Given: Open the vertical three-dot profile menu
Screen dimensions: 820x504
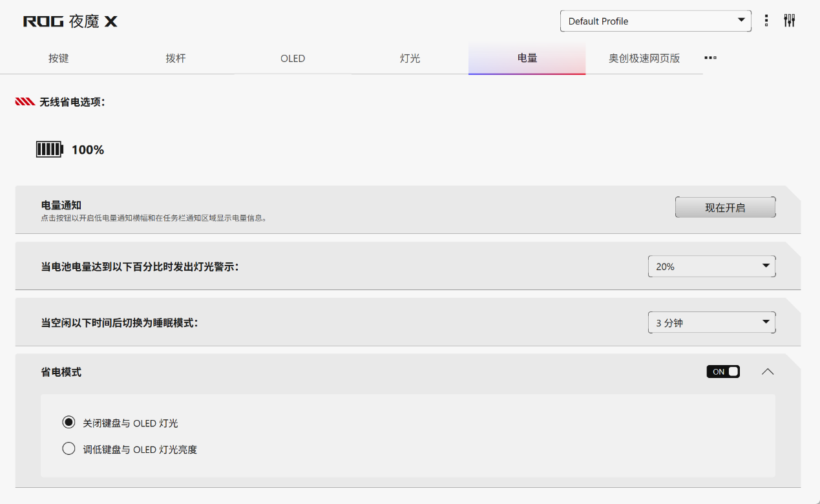Looking at the screenshot, I should [x=766, y=21].
